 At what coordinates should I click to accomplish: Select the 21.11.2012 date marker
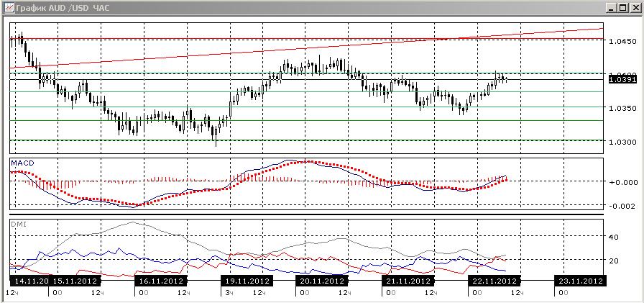[408, 281]
